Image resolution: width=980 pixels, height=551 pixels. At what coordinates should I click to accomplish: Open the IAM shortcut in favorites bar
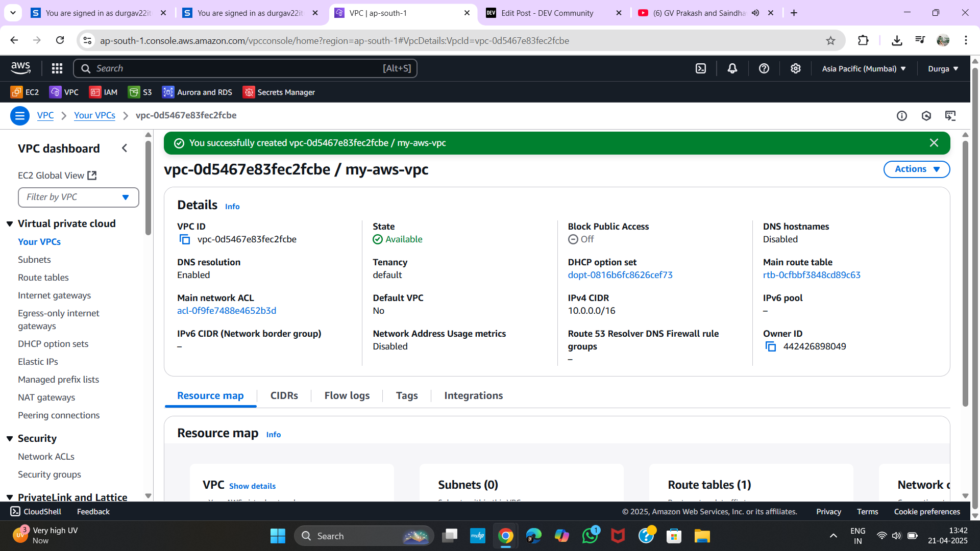(103, 92)
